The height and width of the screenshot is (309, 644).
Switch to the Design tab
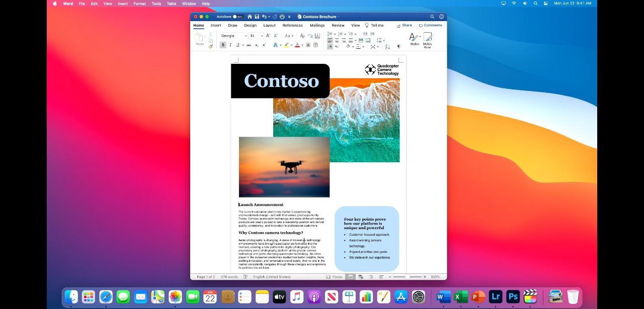tap(250, 25)
